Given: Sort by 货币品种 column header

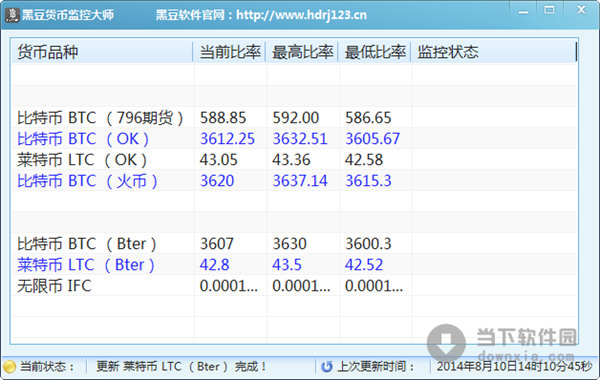Looking at the screenshot, I should (102, 52).
